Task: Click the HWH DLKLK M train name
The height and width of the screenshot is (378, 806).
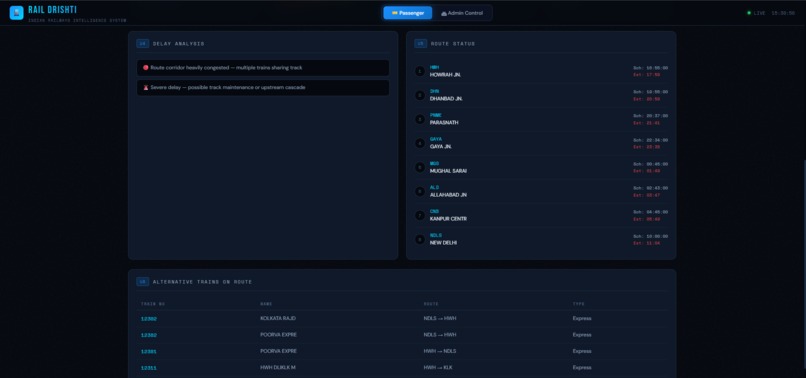Action: point(278,368)
